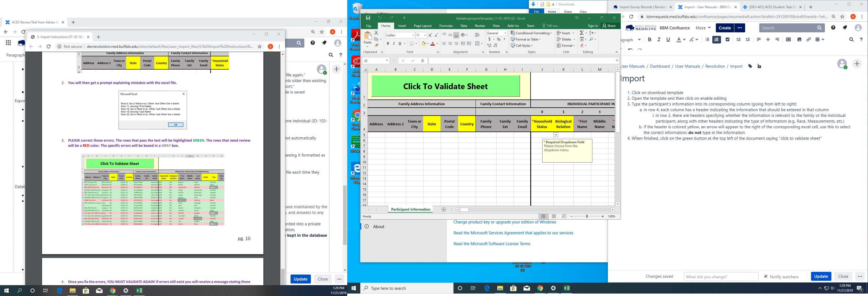The image size is (868, 296).
Task: Open dropdown arrow in cell J5
Action: coord(556,135)
